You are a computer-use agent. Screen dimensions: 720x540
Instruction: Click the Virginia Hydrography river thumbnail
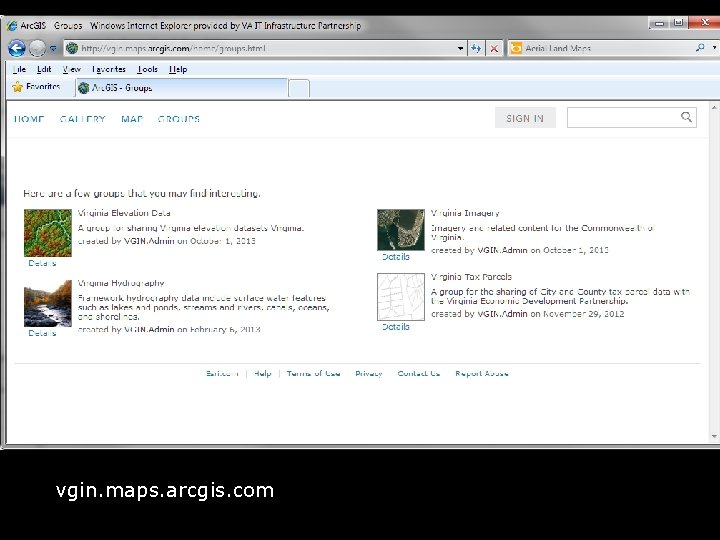[x=48, y=303]
